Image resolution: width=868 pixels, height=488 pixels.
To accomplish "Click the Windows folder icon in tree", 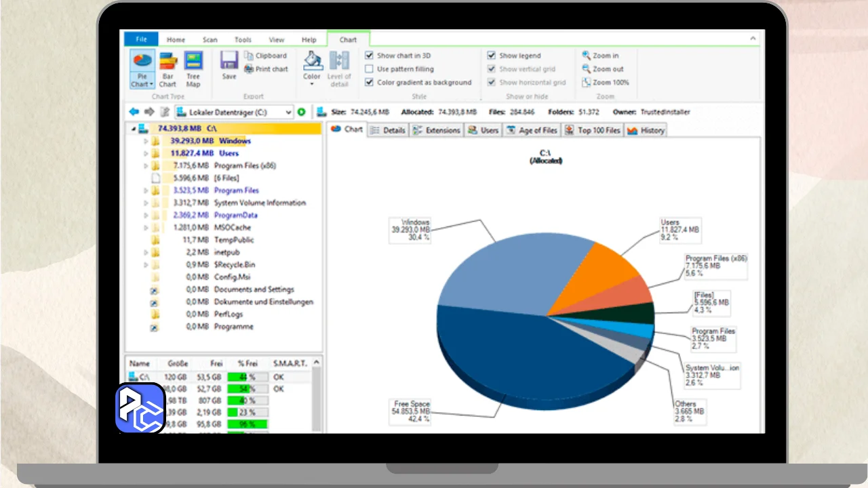I will click(x=155, y=141).
